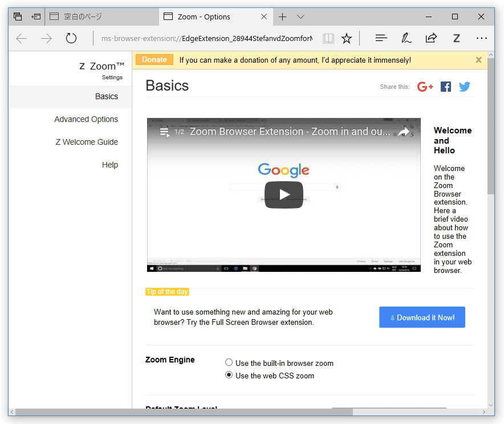Click the Download it Now button
504x424 pixels.
point(422,317)
